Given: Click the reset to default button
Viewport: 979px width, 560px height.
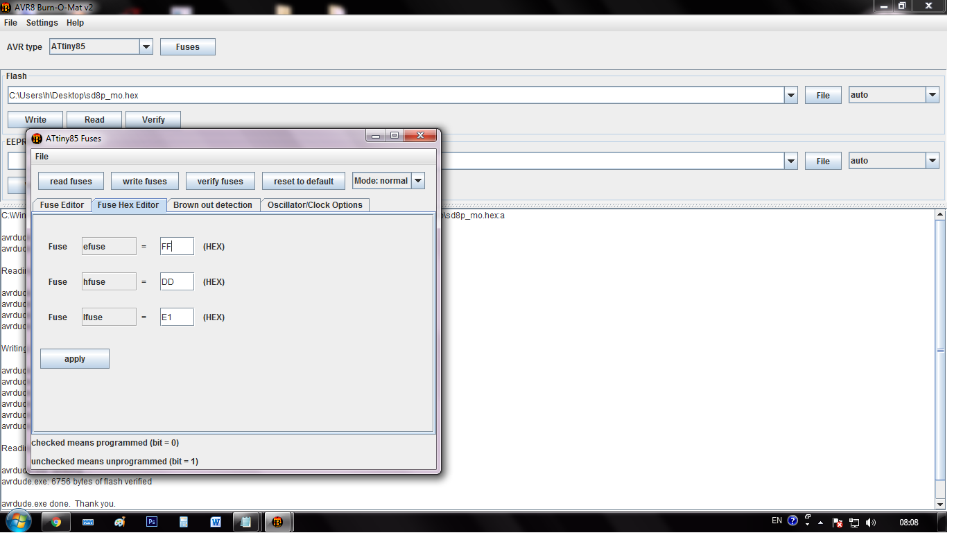Looking at the screenshot, I should click(304, 182).
